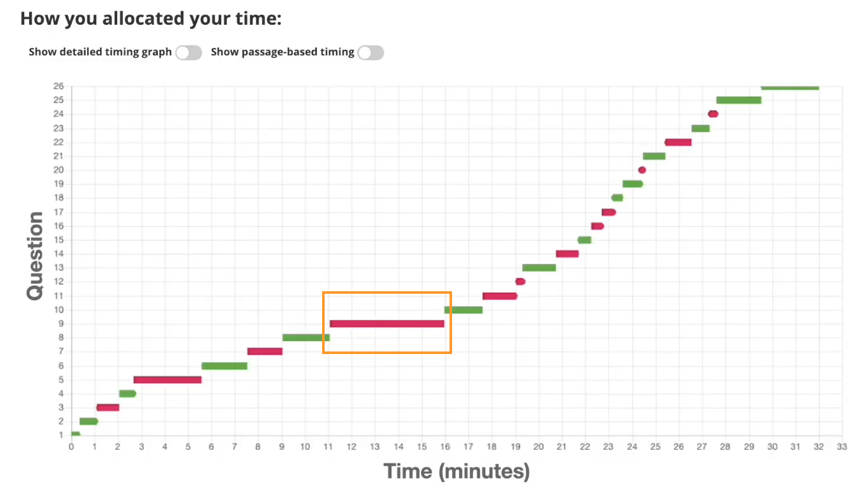Click the green bar for question 8
Screen dimensions: 868x486
pyautogui.click(x=306, y=338)
